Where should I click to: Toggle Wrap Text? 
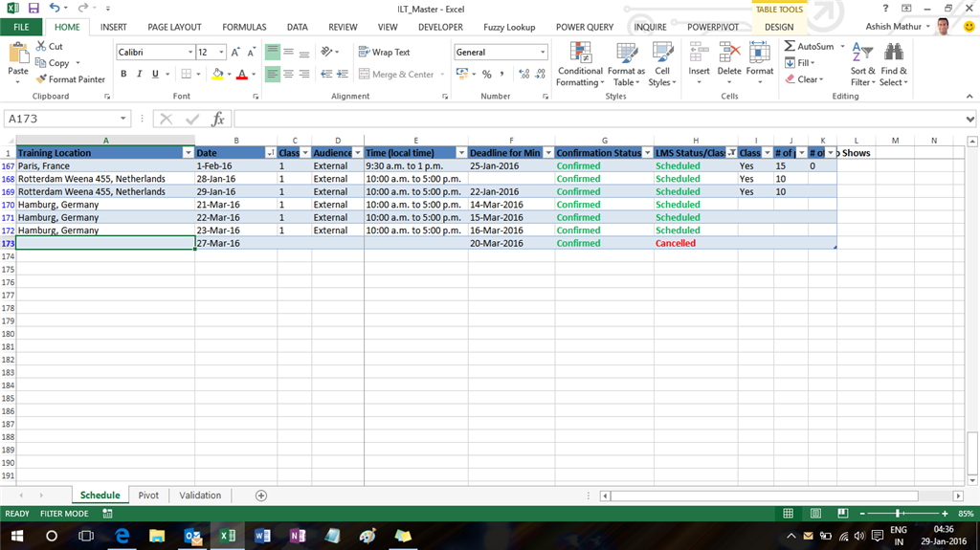pos(385,53)
